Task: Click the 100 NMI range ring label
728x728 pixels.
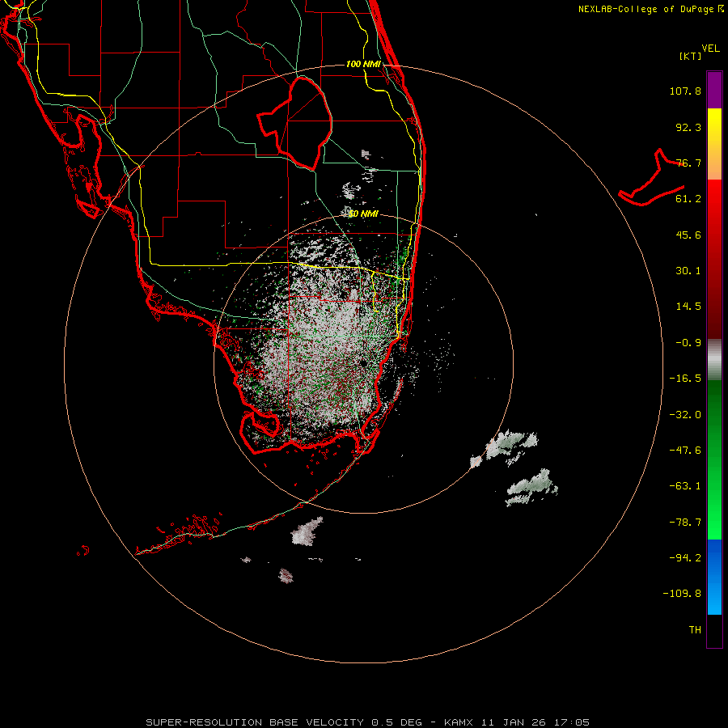Action: (363, 64)
